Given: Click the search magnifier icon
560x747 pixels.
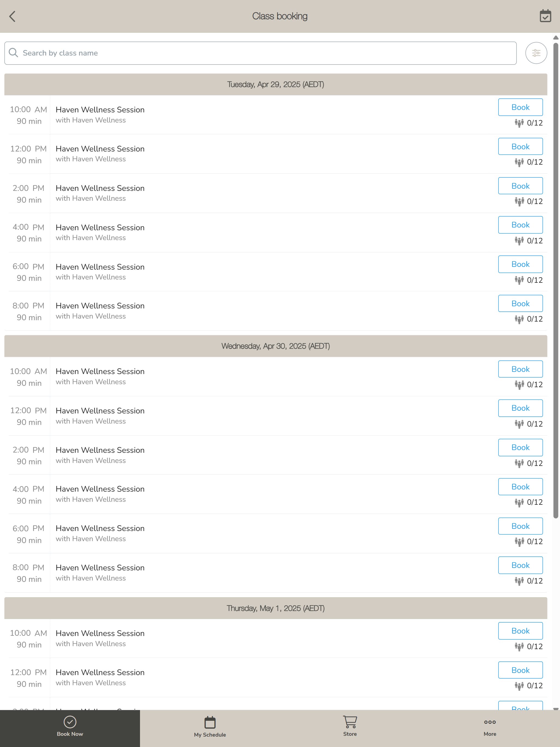Looking at the screenshot, I should click(13, 53).
